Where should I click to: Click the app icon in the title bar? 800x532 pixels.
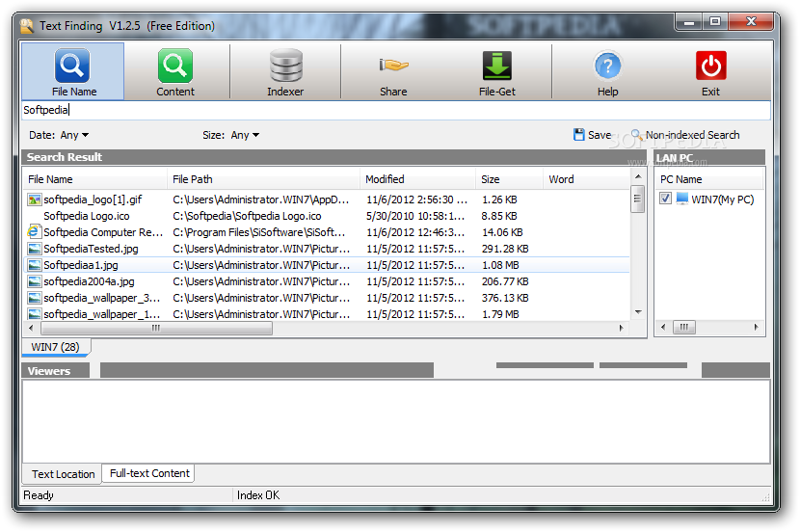[x=27, y=25]
